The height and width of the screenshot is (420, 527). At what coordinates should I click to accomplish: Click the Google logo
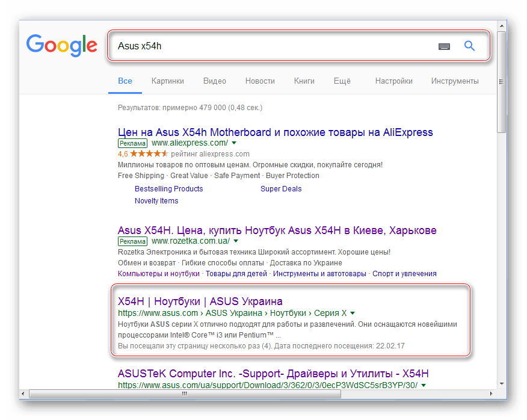61,46
